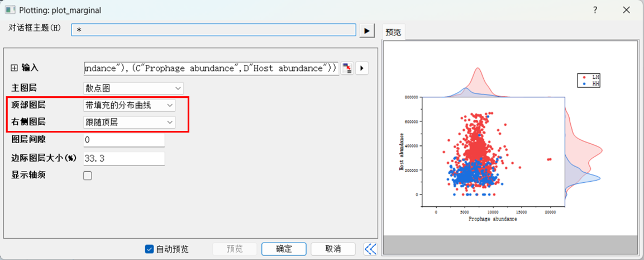Click the dialog theme arrow button

[x=367, y=30]
